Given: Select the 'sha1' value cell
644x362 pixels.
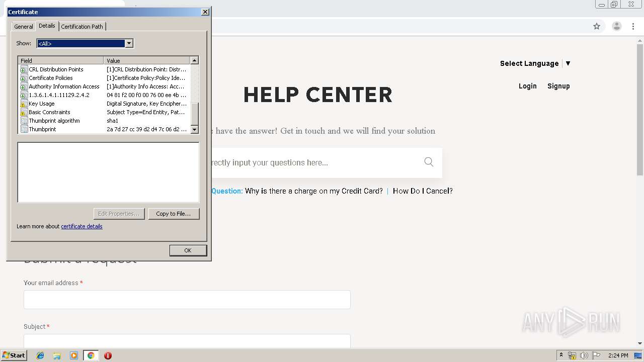Looking at the screenshot, I should pyautogui.click(x=113, y=121).
